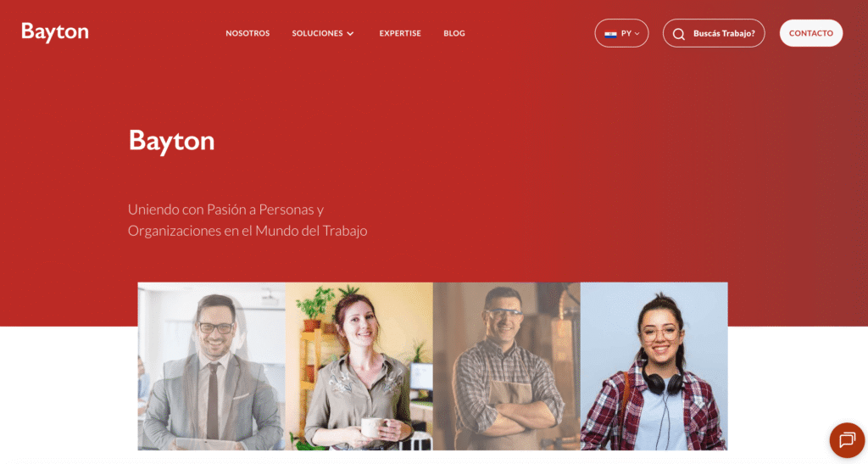The height and width of the screenshot is (464, 868).
Task: Click the photo of man in suit
Action: coord(211,366)
